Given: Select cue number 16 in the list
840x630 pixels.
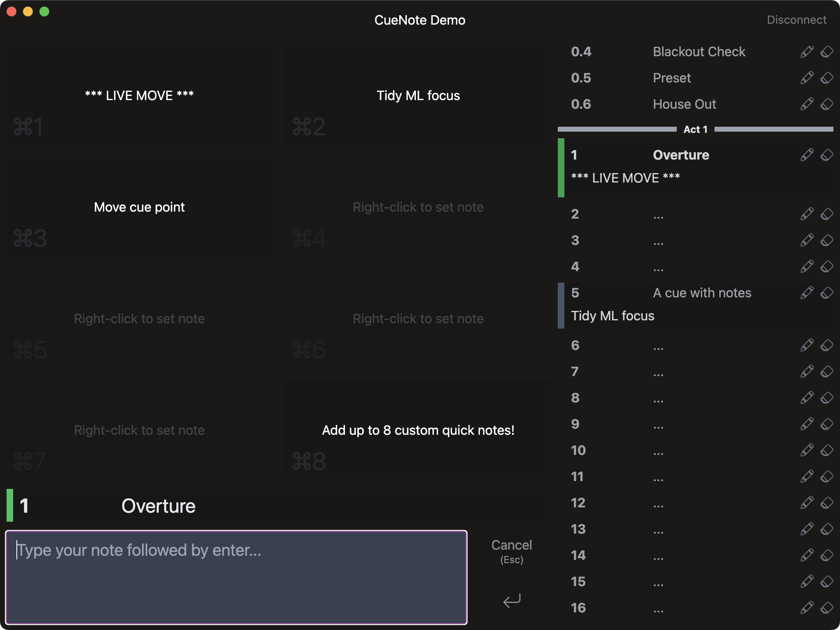Looking at the screenshot, I should (695, 608).
